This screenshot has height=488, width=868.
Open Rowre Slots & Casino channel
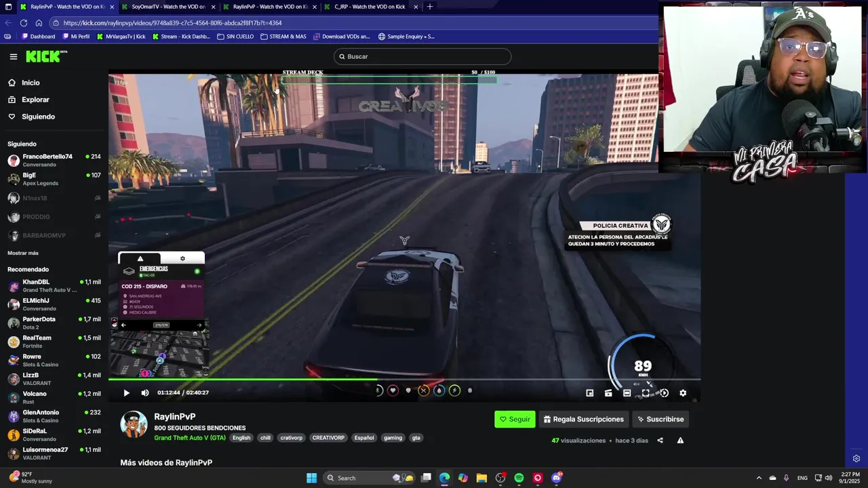(x=54, y=360)
